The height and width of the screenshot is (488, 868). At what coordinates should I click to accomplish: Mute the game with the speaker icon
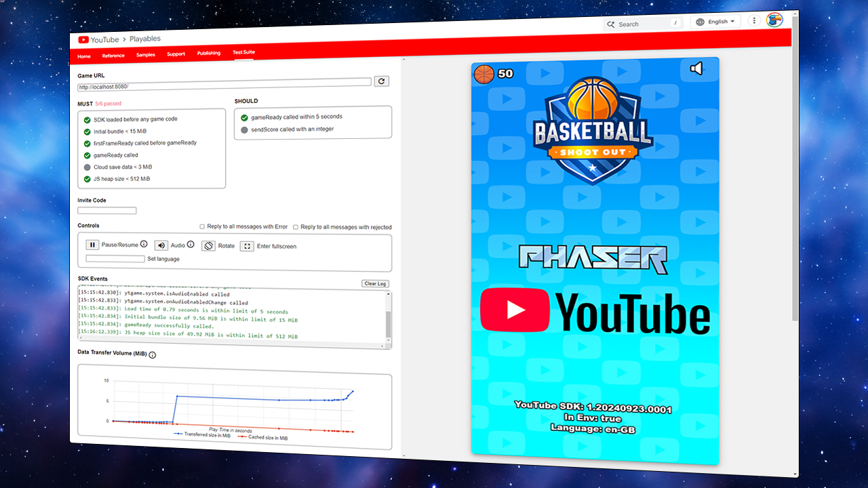pyautogui.click(x=696, y=68)
